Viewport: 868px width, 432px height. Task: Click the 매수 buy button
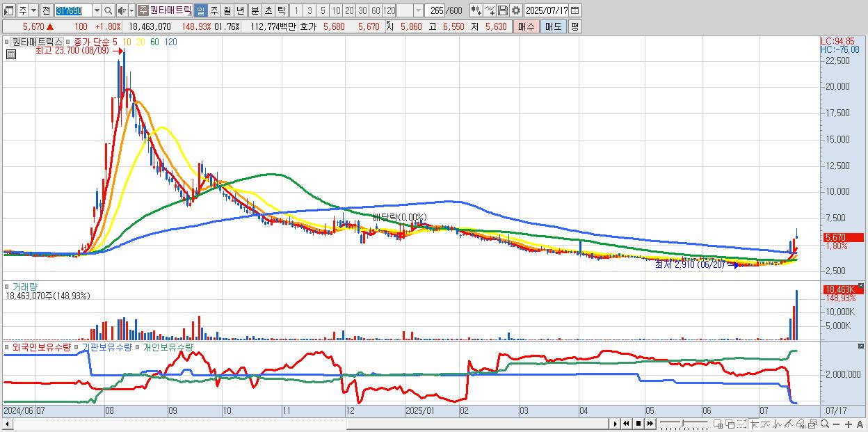click(526, 26)
